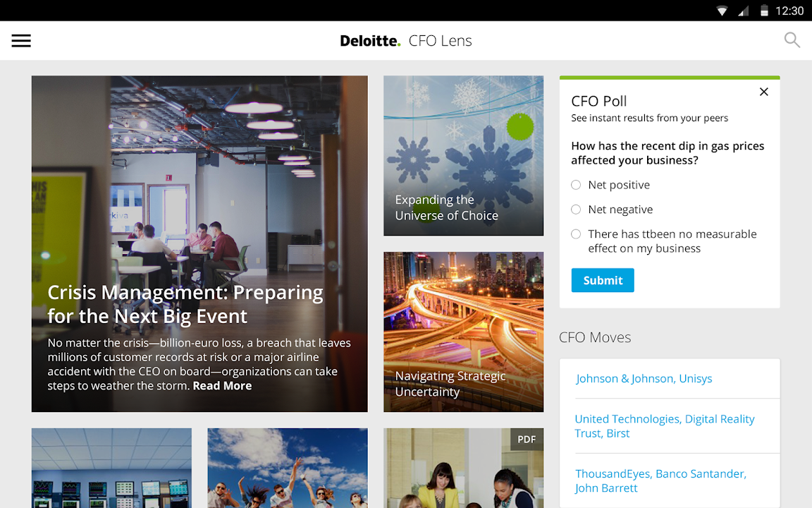This screenshot has height=508, width=812.
Task: Open the jumping people beach article tile
Action: tap(288, 468)
